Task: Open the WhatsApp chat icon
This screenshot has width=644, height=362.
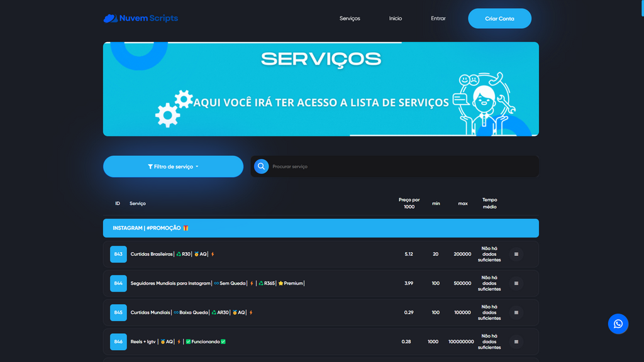Action: coord(618,324)
